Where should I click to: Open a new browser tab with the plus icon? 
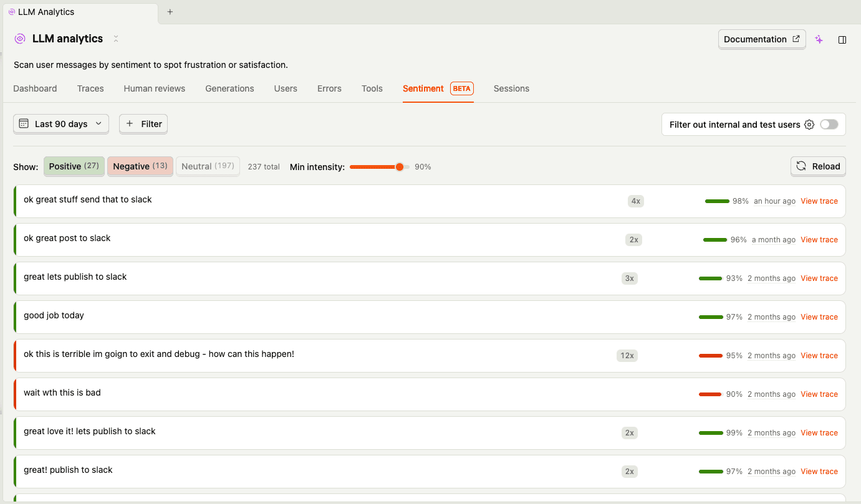click(168, 11)
